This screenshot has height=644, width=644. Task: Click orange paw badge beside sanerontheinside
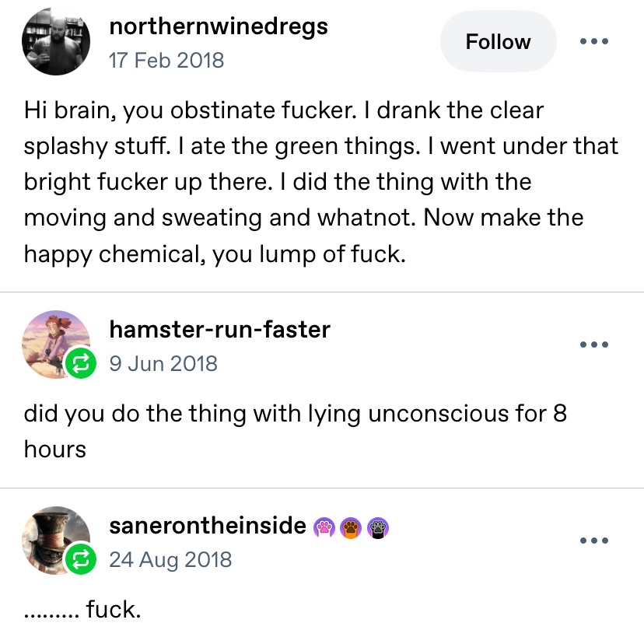tap(350, 528)
